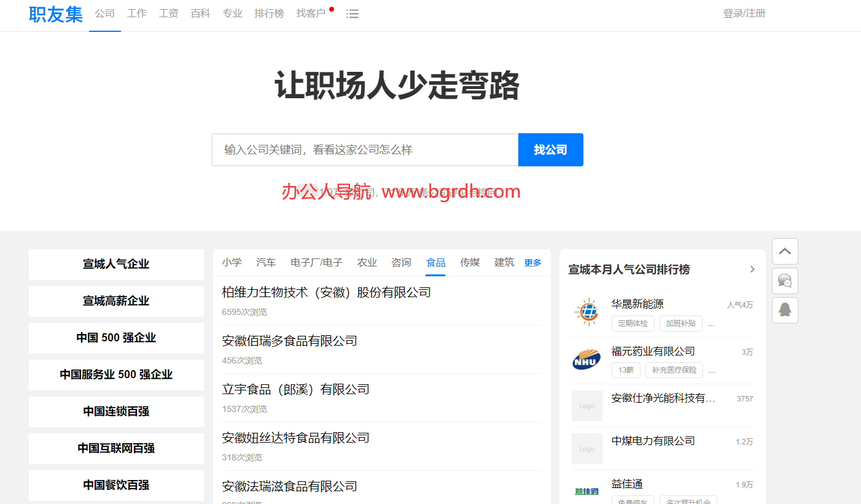Open the 职友集 homepage logo
This screenshot has height=504, width=861.
pyautogui.click(x=55, y=14)
